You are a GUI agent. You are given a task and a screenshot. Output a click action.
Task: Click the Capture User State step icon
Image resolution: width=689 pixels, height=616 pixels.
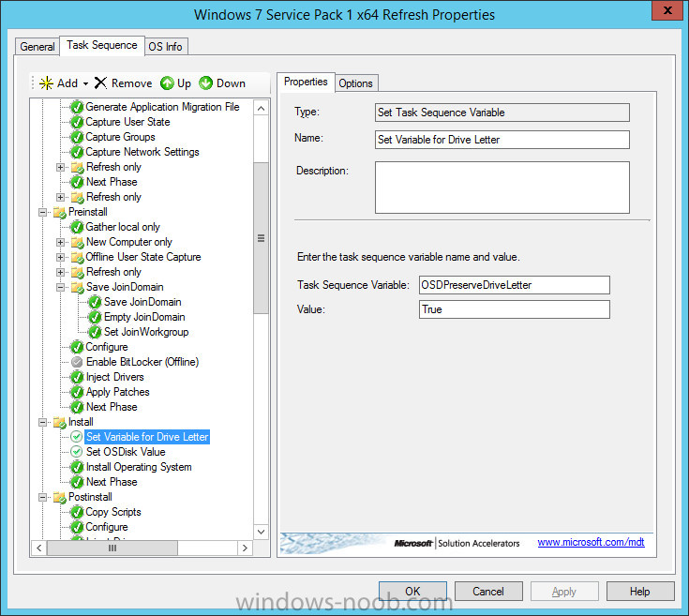coord(77,122)
